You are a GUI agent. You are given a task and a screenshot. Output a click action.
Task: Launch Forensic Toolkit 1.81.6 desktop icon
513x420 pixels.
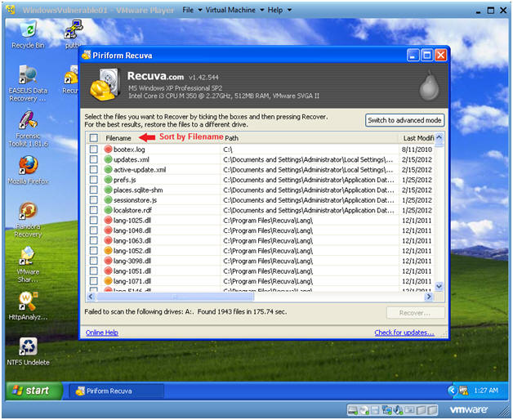(x=28, y=128)
